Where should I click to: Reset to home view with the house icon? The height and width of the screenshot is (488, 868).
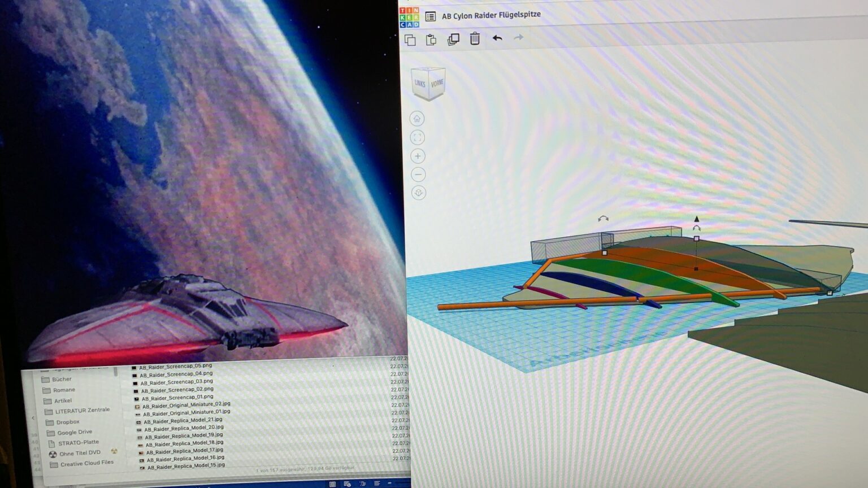417,119
